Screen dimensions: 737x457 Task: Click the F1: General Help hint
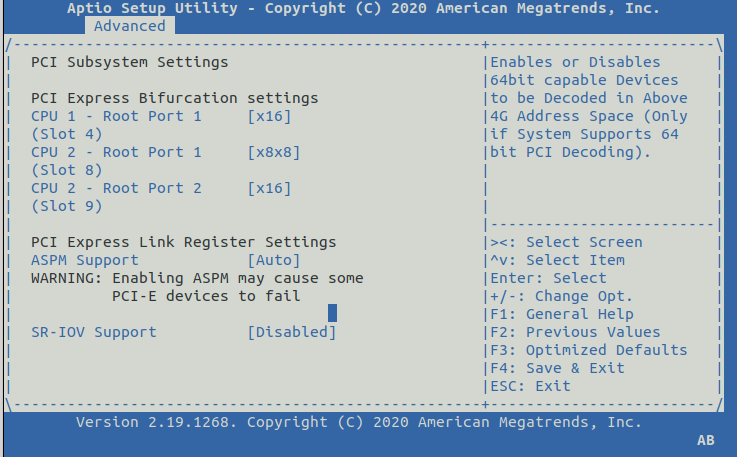562,314
